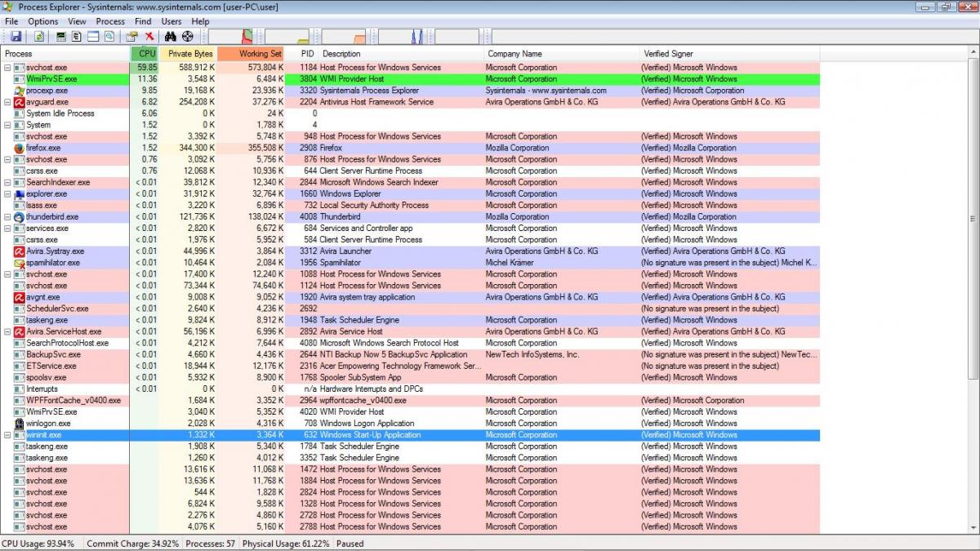Click the vertical scrollbar of the process list
The height and width of the screenshot is (551, 980).
coord(973,291)
